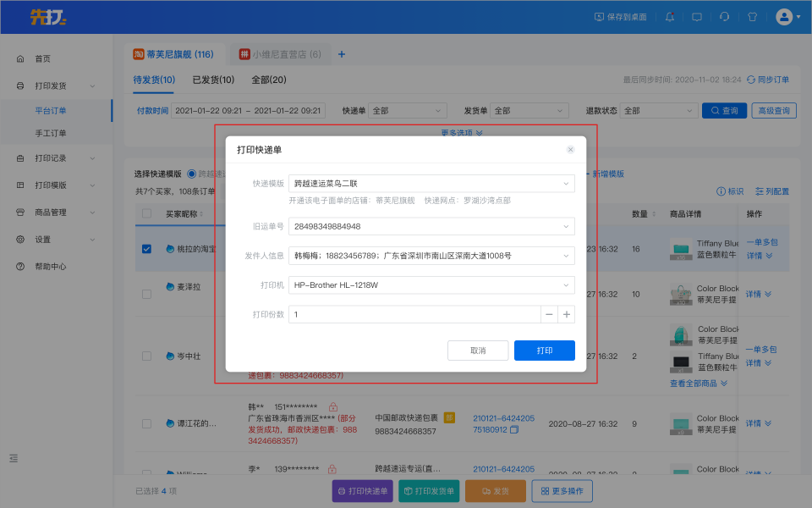Click the notification bell icon

pos(670,16)
